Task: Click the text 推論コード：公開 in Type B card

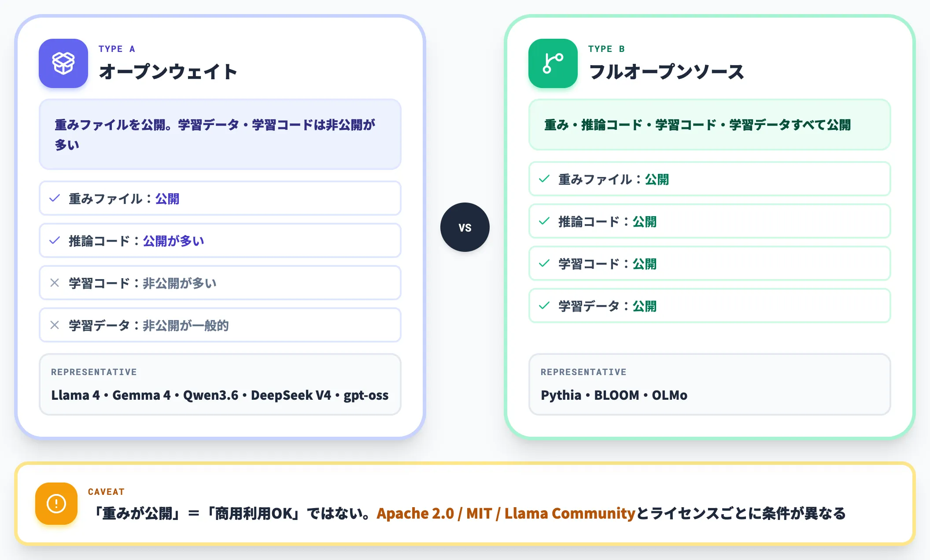Action: coord(608,221)
